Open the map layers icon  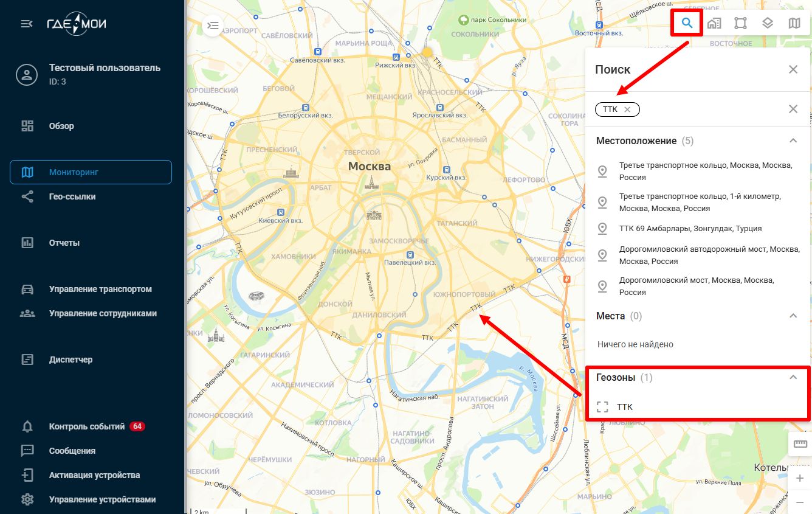[x=767, y=24]
